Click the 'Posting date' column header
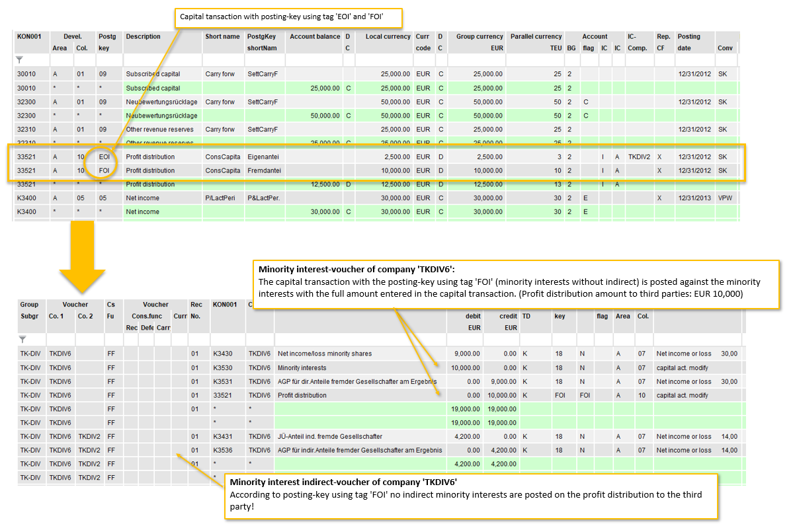The height and width of the screenshot is (532, 793). tap(689, 37)
